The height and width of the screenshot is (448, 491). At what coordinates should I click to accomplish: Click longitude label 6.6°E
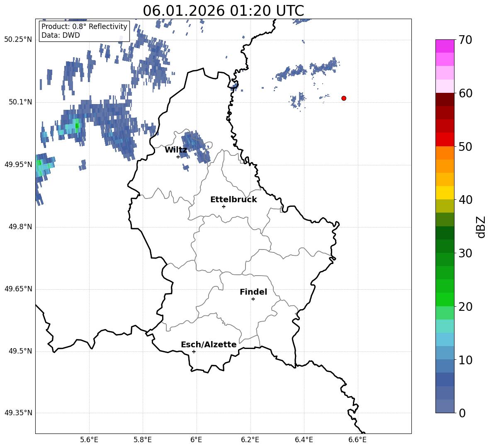point(357,440)
